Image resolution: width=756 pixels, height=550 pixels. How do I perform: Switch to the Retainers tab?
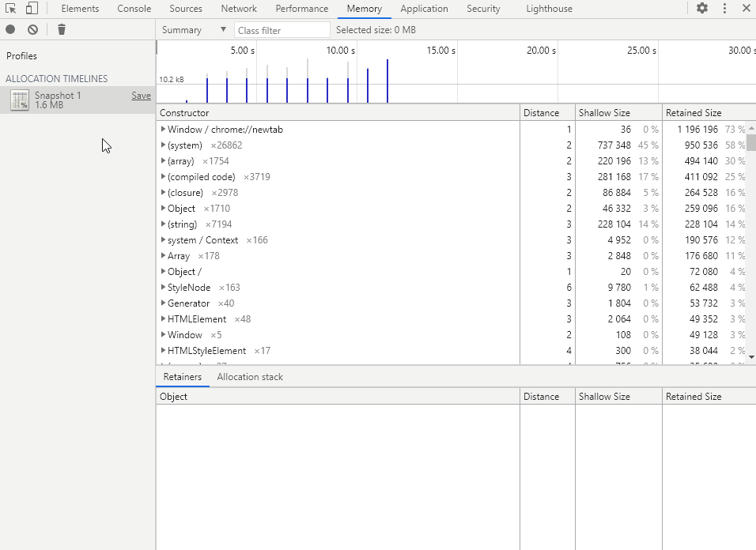pyautogui.click(x=182, y=377)
